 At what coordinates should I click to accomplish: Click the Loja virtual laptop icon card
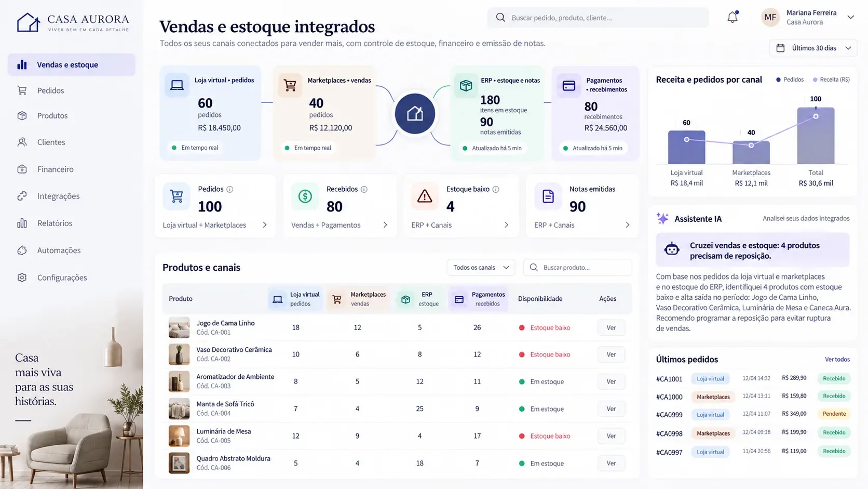pyautogui.click(x=177, y=85)
